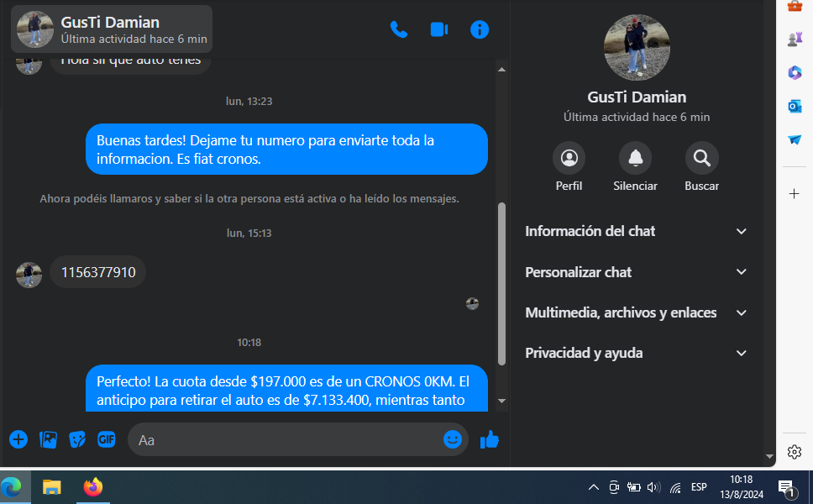This screenshot has height=504, width=813.
Task: Start a video call in the chat header
Action: tap(439, 29)
